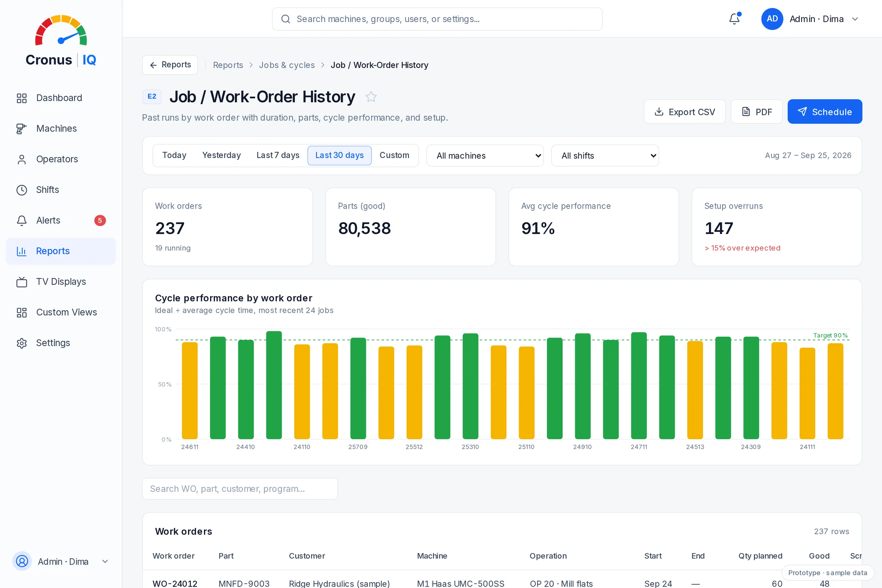This screenshot has height=588, width=882.
Task: Click the Setup overruns 147 card
Action: click(777, 227)
